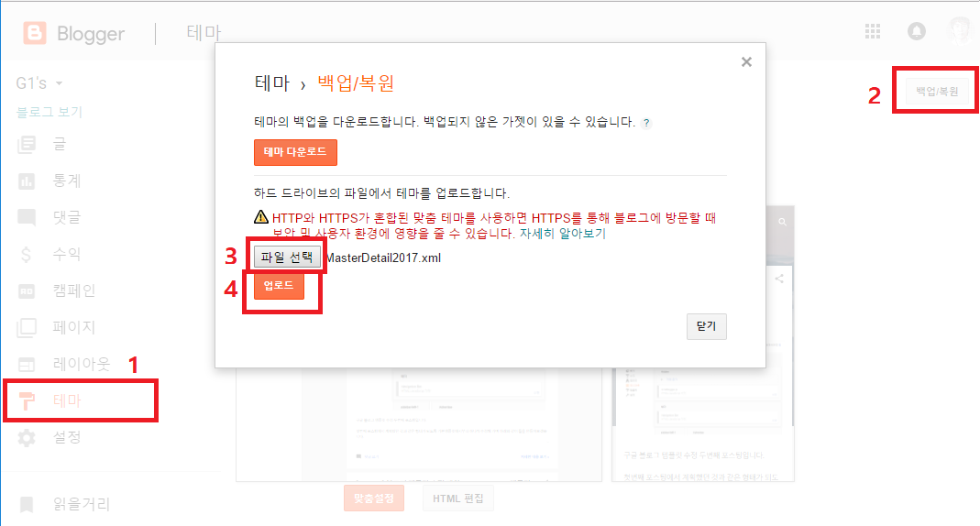
Task: Click the 캠페인 ad icon
Action: (27, 291)
